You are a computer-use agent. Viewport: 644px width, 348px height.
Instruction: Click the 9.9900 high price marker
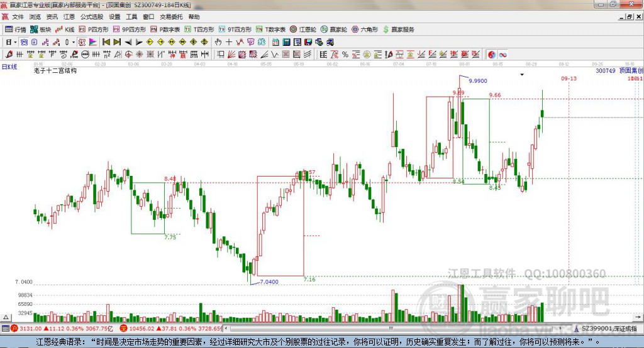click(x=477, y=81)
